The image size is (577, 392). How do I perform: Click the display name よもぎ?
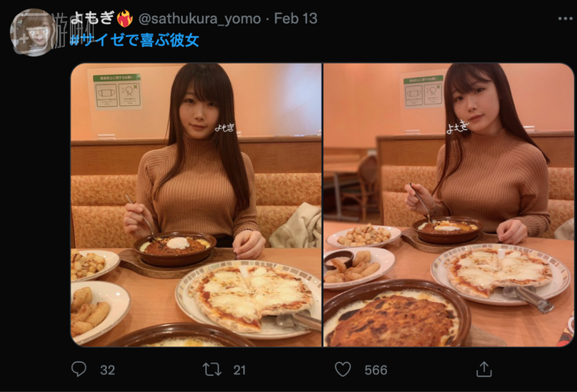[x=92, y=18]
